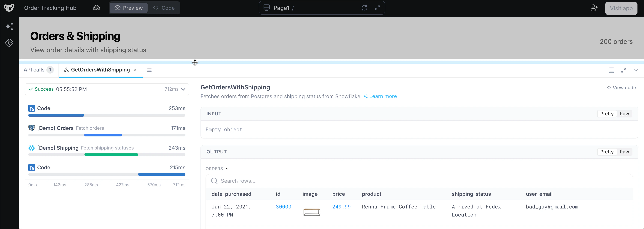Open the AI assistant sparkles sidebar icon
The width and height of the screenshot is (644, 229).
tap(10, 26)
